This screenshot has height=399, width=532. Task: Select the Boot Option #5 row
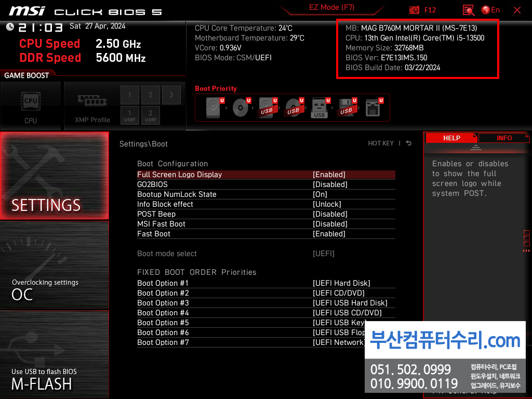251,322
